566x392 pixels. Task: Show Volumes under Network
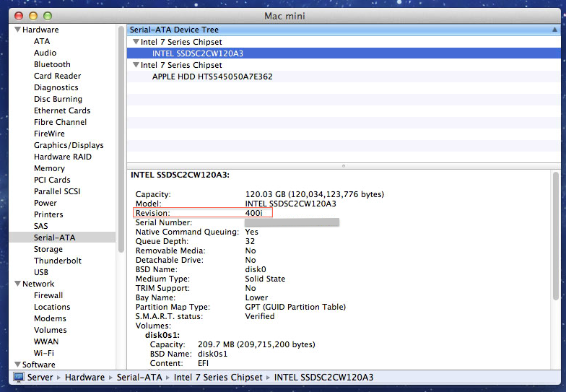(x=51, y=330)
